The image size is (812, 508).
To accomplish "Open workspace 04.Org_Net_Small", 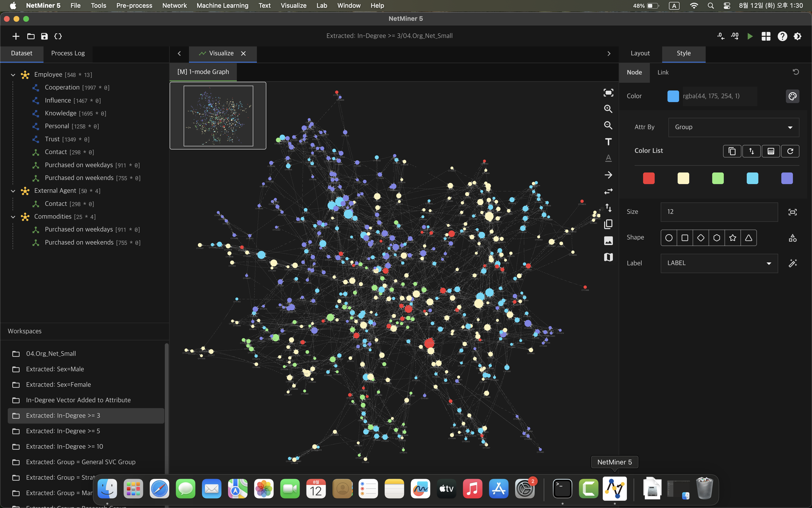I will (86, 354).
